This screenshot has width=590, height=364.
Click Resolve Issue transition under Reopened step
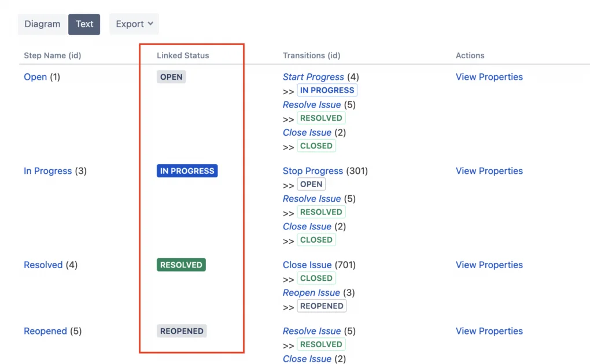(312, 331)
